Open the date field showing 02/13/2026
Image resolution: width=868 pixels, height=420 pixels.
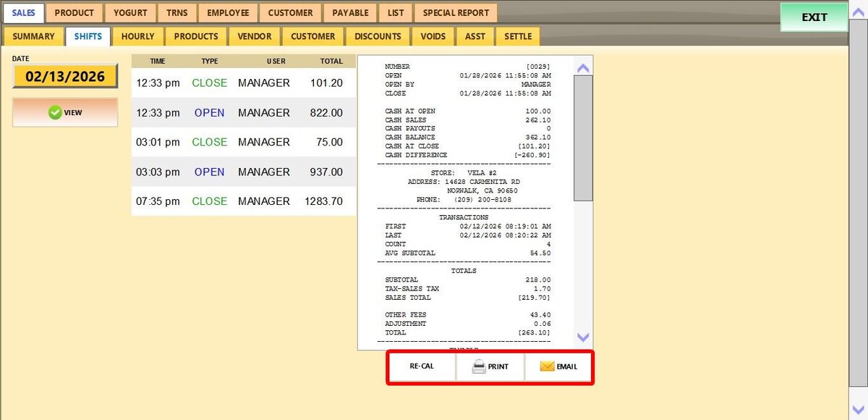coord(65,76)
